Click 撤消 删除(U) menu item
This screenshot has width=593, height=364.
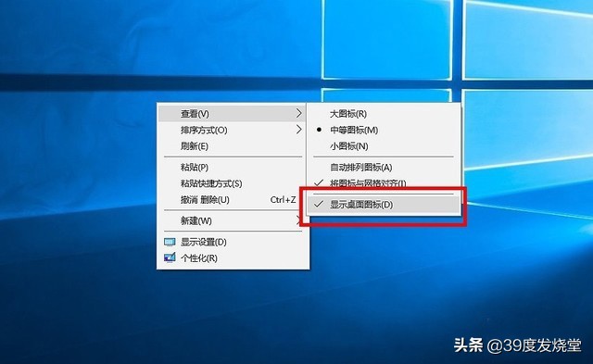pos(232,200)
